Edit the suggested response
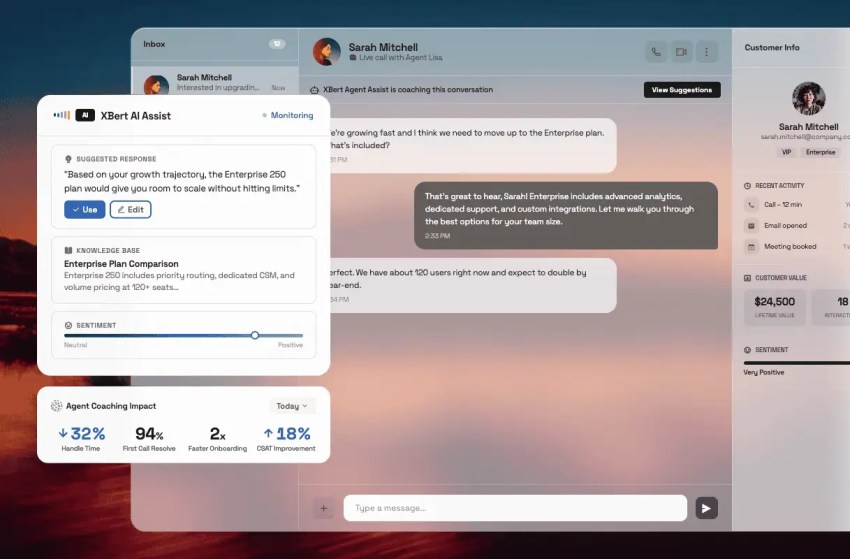The image size is (850, 559). (130, 209)
